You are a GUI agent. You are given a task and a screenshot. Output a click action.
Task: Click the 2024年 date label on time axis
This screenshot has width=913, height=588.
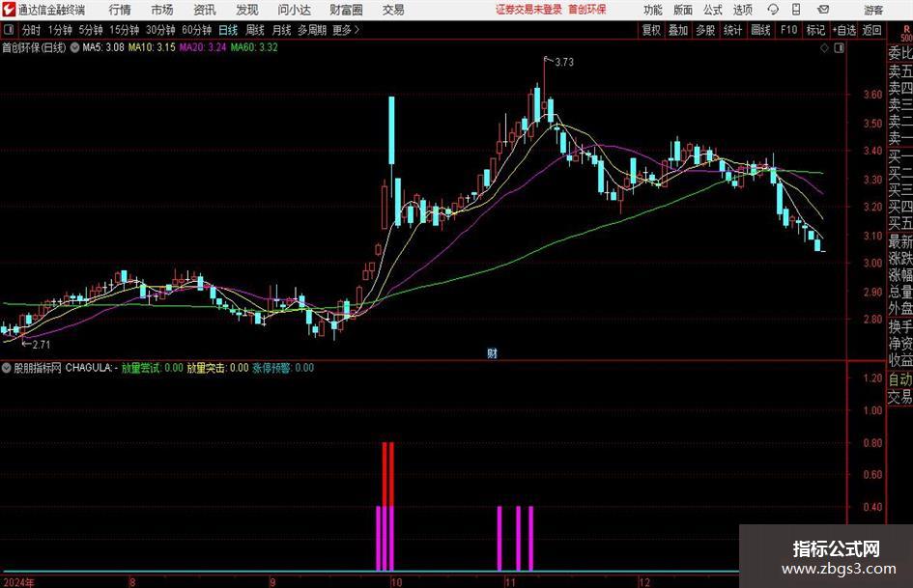[x=18, y=582]
